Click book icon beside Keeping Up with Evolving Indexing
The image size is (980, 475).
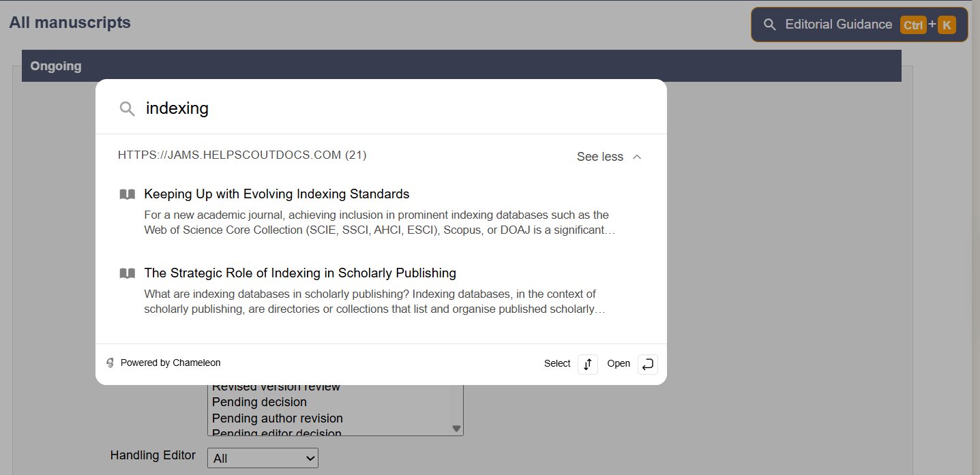click(x=127, y=194)
